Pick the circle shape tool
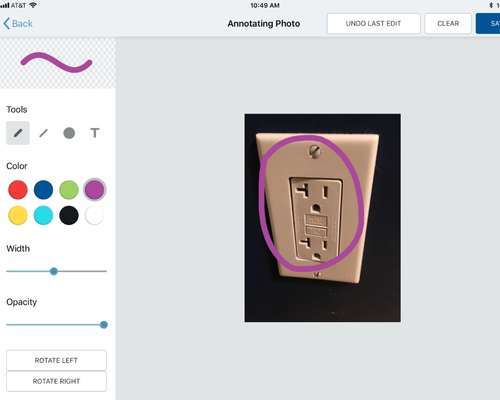Screen dimensions: 500x400 [69, 133]
